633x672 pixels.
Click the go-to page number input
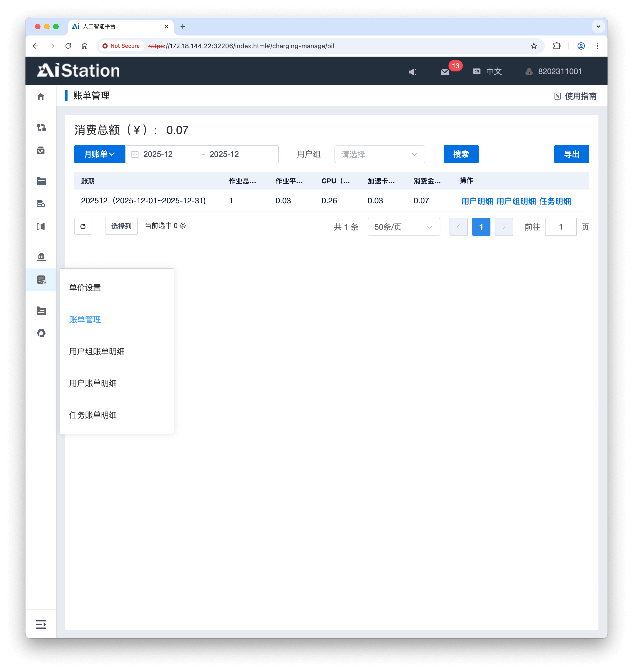coord(560,227)
